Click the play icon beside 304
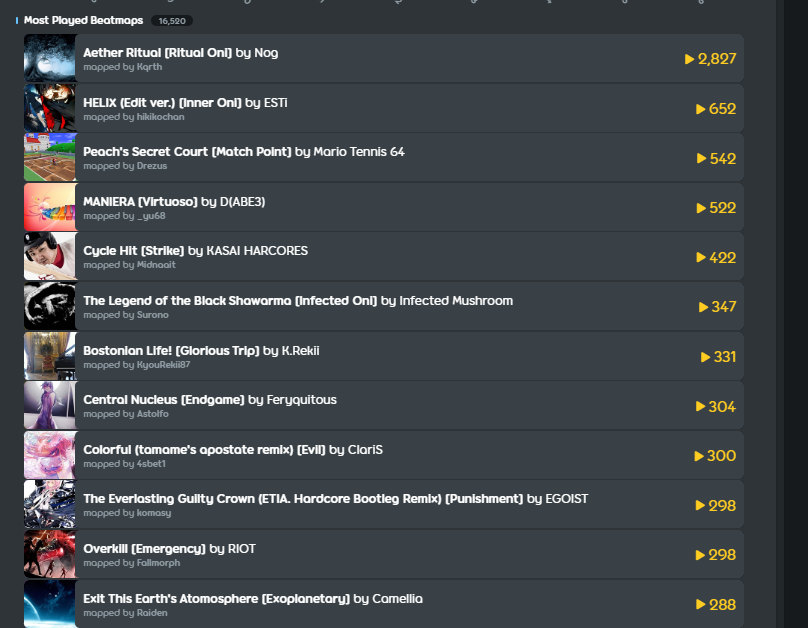Screen dimensions: 808x628 click(x=700, y=406)
